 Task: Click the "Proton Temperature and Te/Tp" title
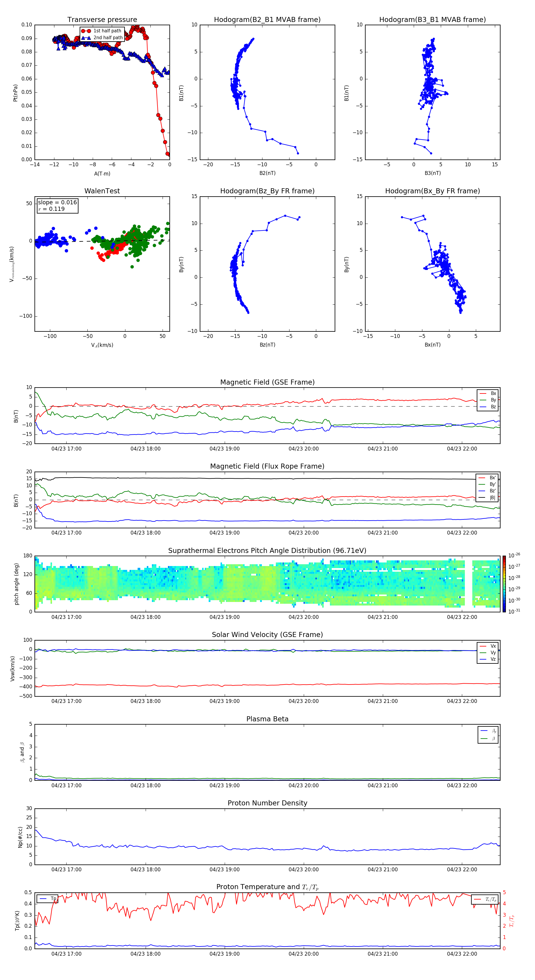tap(267, 887)
